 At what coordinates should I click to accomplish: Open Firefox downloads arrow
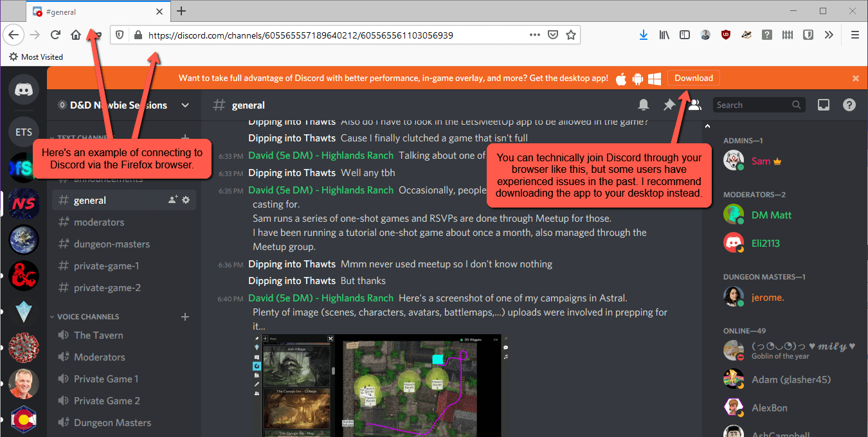click(644, 35)
